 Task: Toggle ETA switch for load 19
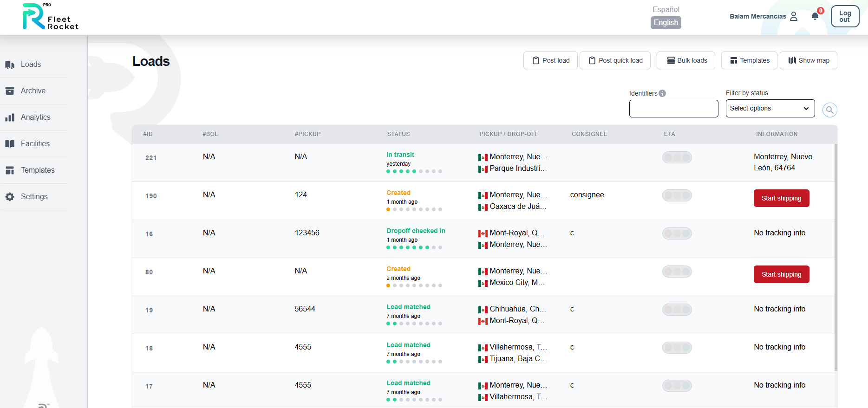677,310
